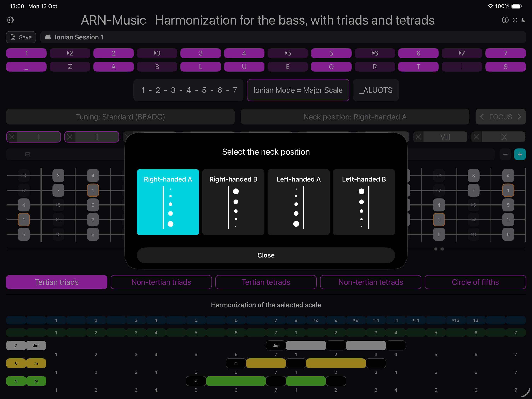Go to previous FOCUS with left chevron
The height and width of the screenshot is (399, 532).
[x=482, y=117]
